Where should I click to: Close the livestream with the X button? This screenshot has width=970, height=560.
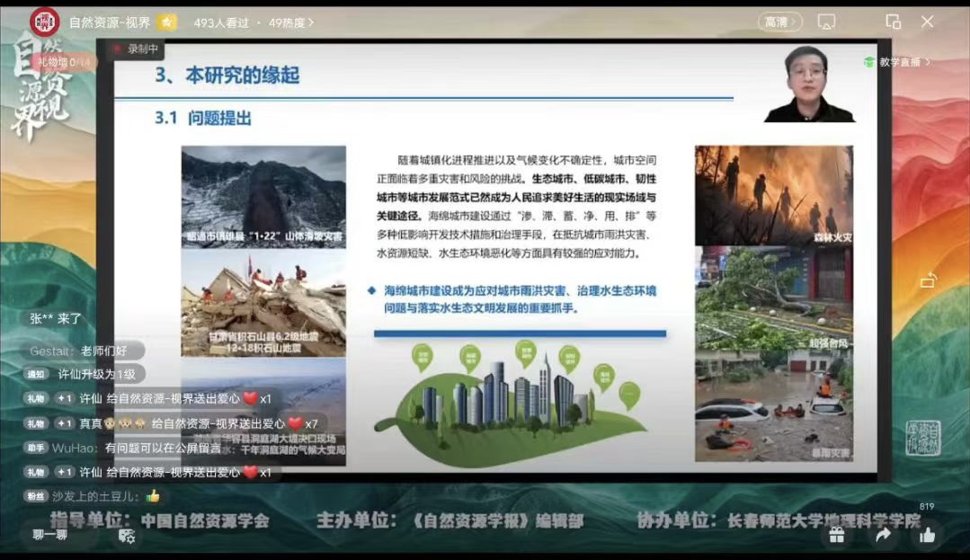point(928,22)
